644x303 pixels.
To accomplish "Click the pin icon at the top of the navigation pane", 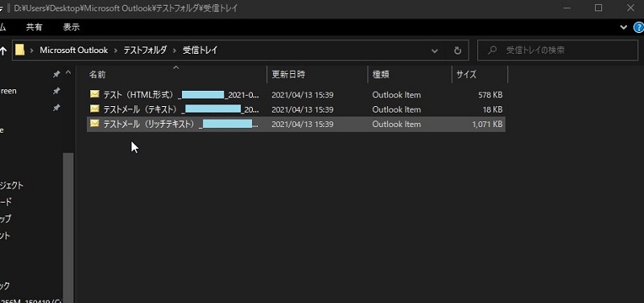I will tap(56, 74).
